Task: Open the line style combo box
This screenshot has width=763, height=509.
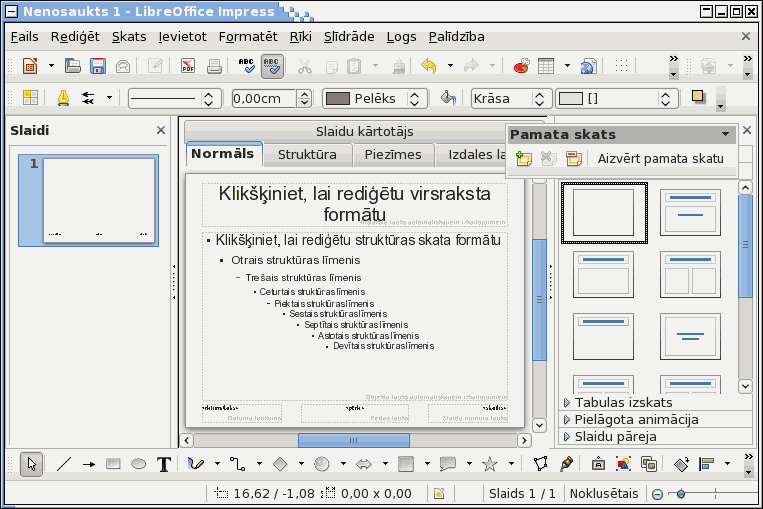Action: [175, 98]
